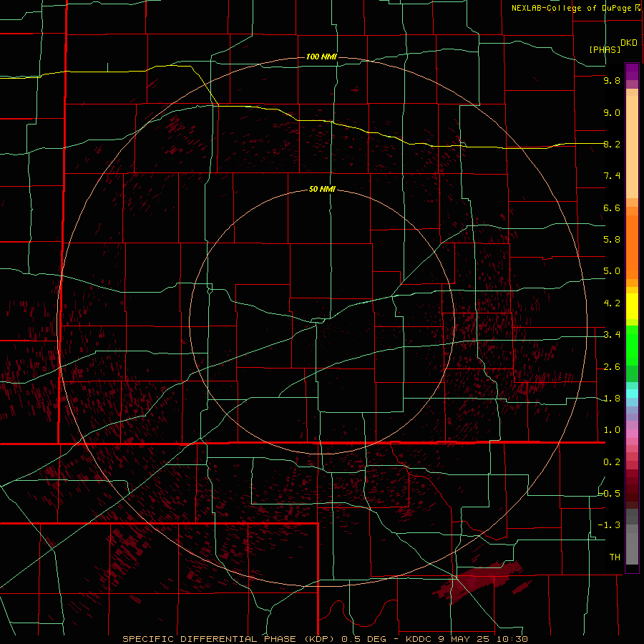Click the 5.8 scale value

tap(612, 240)
